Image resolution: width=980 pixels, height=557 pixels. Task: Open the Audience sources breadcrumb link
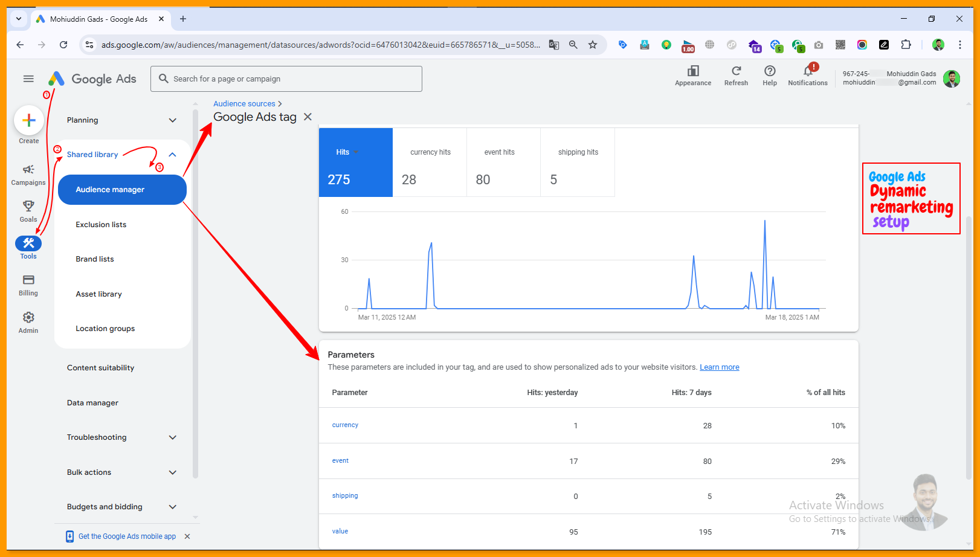[244, 104]
